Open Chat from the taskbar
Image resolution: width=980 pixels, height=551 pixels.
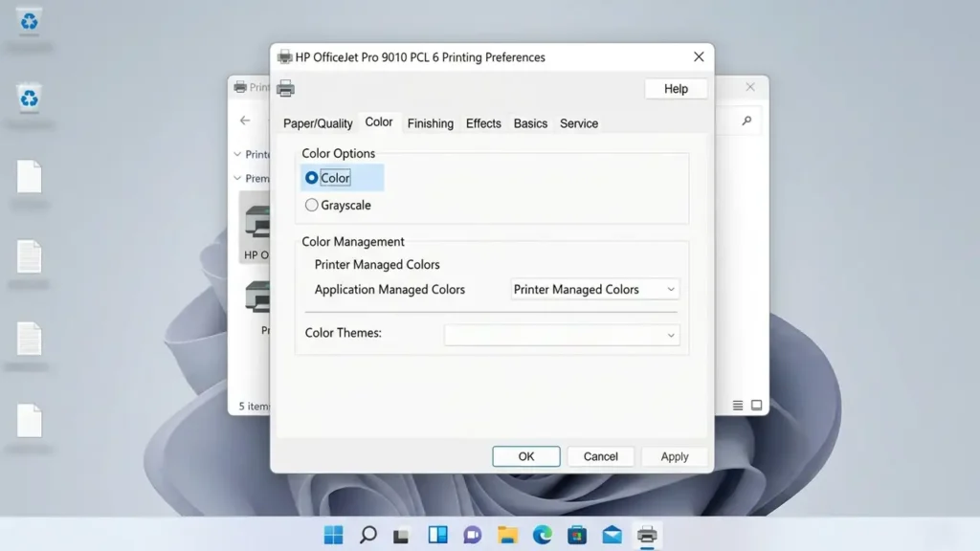tap(473, 536)
